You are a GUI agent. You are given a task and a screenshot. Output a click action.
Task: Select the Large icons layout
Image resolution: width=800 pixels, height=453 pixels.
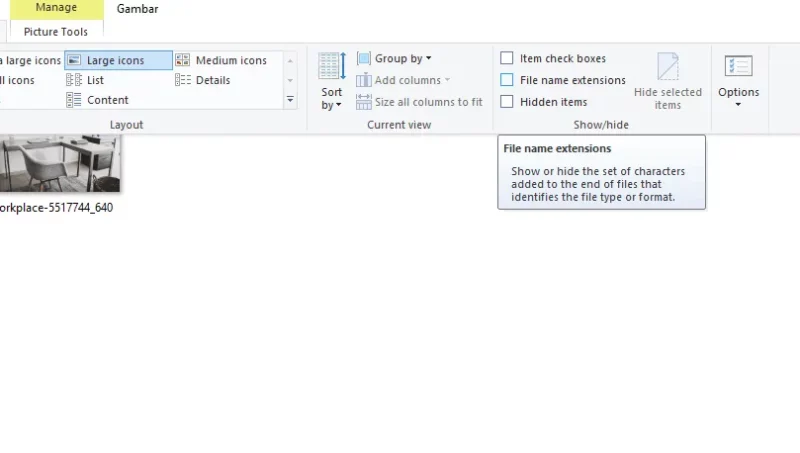pos(118,60)
